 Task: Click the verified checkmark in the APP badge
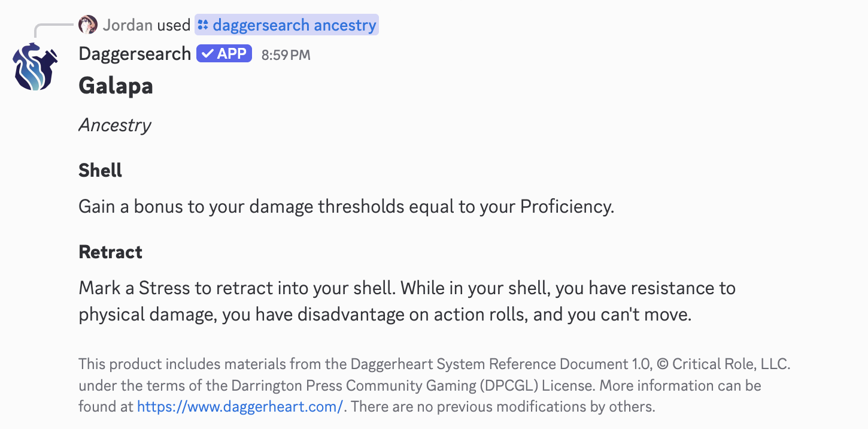pos(207,54)
